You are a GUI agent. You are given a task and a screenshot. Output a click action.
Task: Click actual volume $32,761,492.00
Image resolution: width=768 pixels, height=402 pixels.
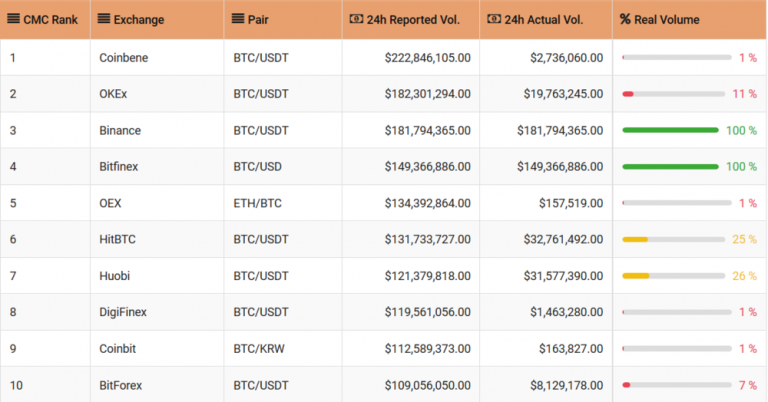[563, 239]
